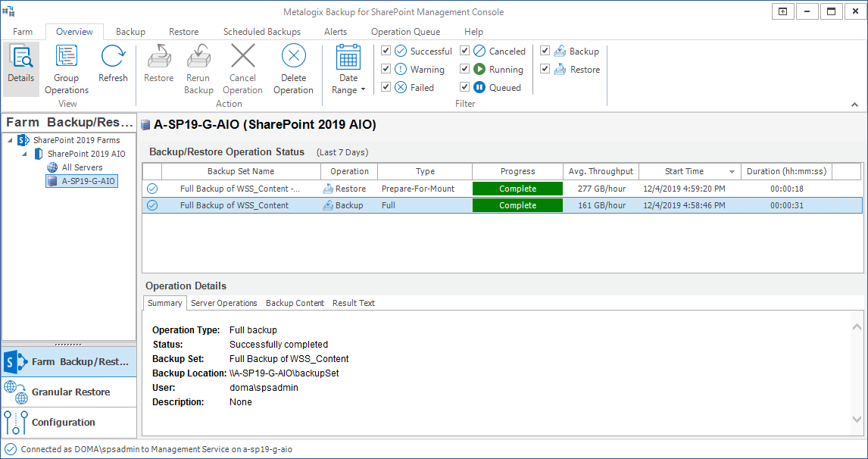This screenshot has height=459, width=868.
Task: Click the connection status icon in status bar
Action: (x=10, y=449)
